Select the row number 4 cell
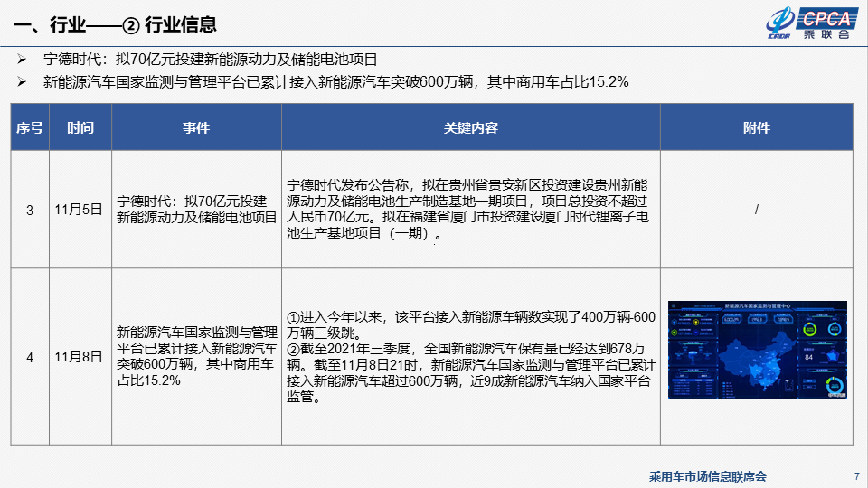This screenshot has height=488, width=868. pos(30,357)
